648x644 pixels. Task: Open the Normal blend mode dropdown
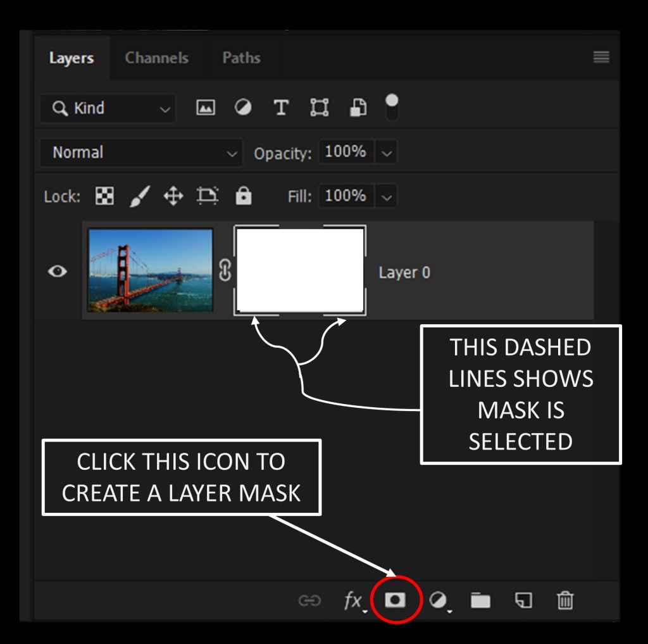pos(141,153)
